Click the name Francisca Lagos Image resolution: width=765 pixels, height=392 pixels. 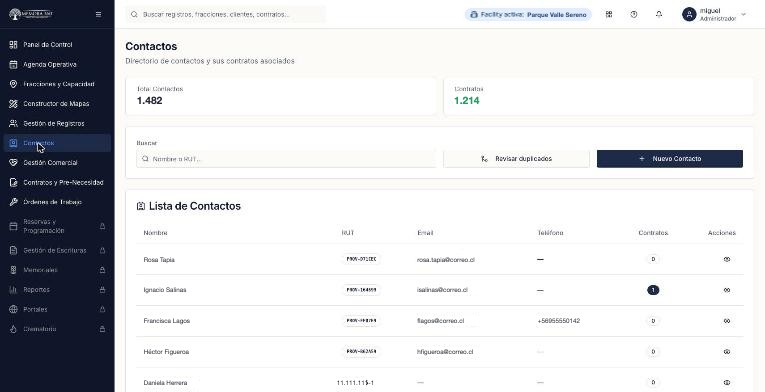(x=166, y=321)
